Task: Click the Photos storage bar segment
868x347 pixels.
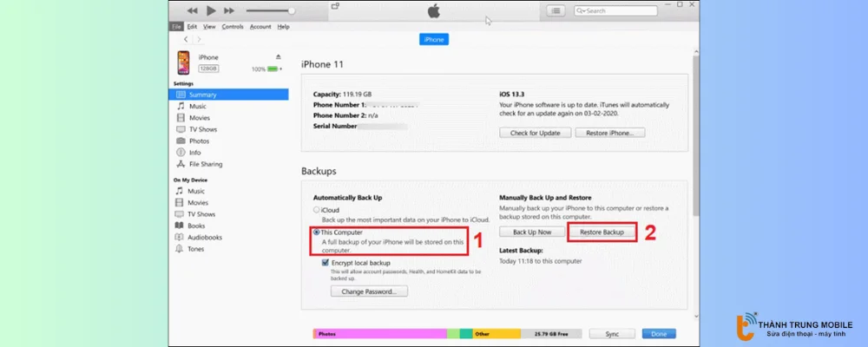Action: pos(380,334)
